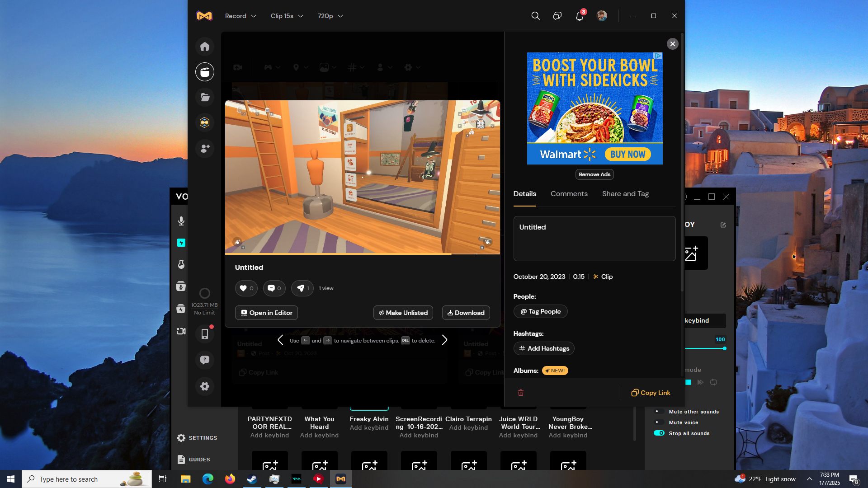
Task: Open Medal settings gear in sidebar
Action: (205, 386)
